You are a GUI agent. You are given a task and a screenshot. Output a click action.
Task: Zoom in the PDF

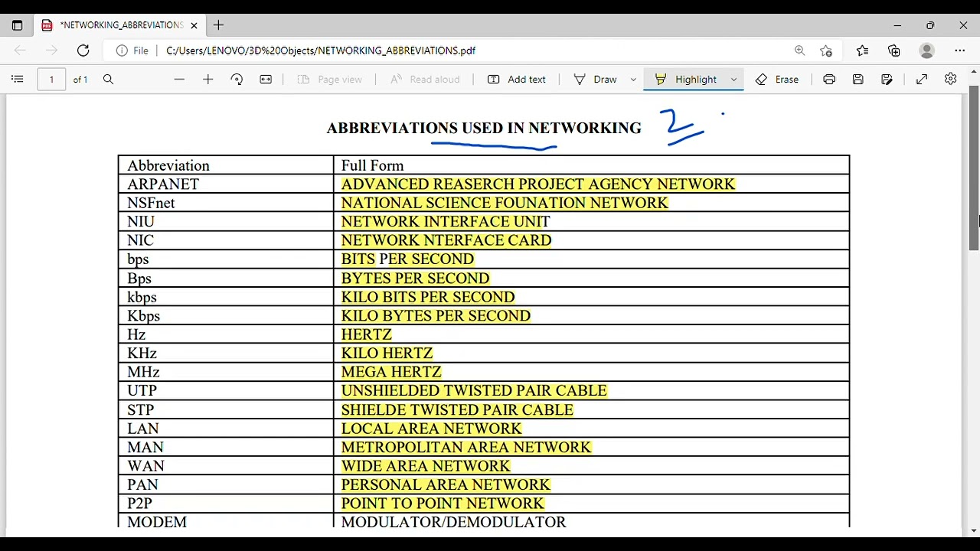point(207,80)
